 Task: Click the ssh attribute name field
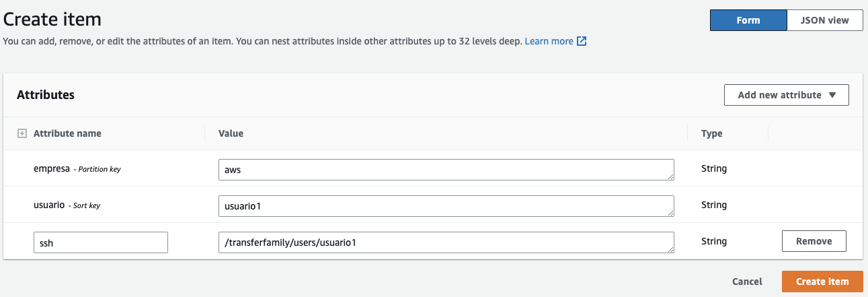pos(100,242)
